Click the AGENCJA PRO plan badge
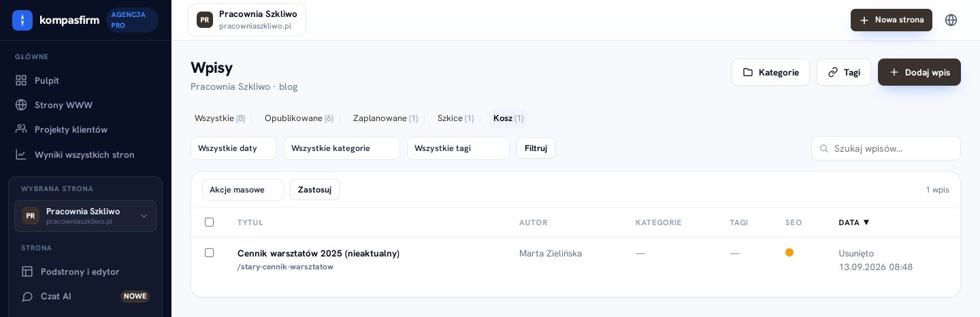 point(132,20)
